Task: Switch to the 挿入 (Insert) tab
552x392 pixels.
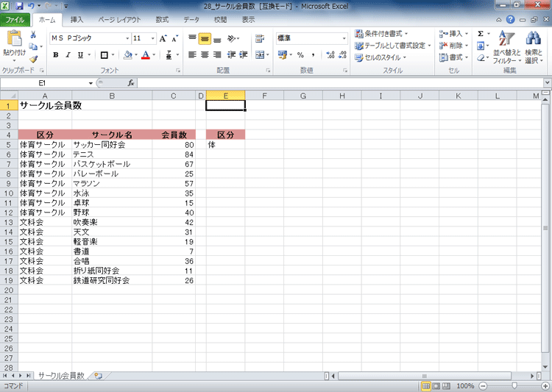Action: (77, 20)
